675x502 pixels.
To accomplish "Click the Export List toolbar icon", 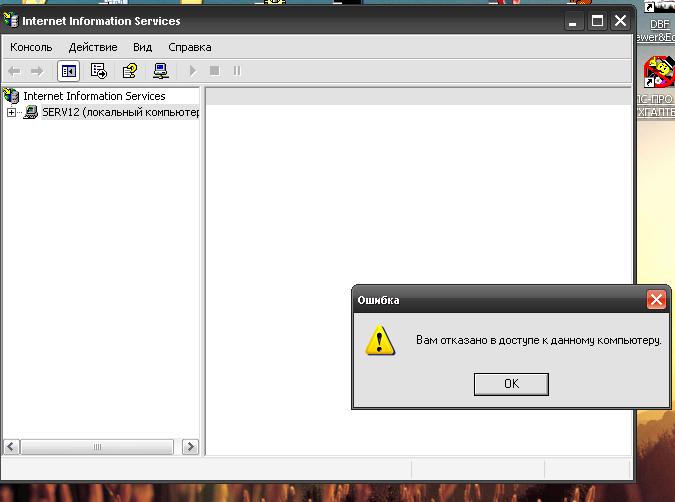I will coord(98,71).
